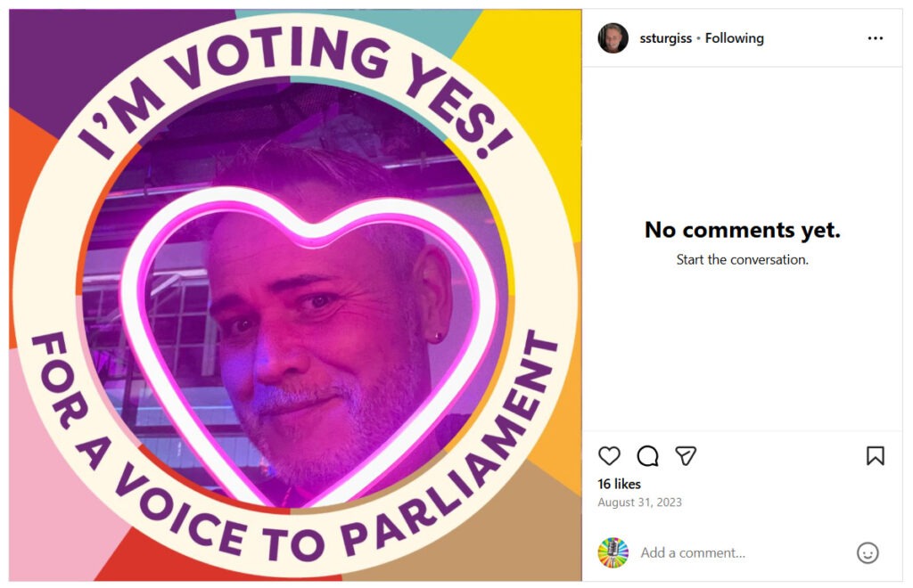Click ssturgiss's circular profile picture
Image resolution: width=913 pixels, height=588 pixels.
coord(613,37)
